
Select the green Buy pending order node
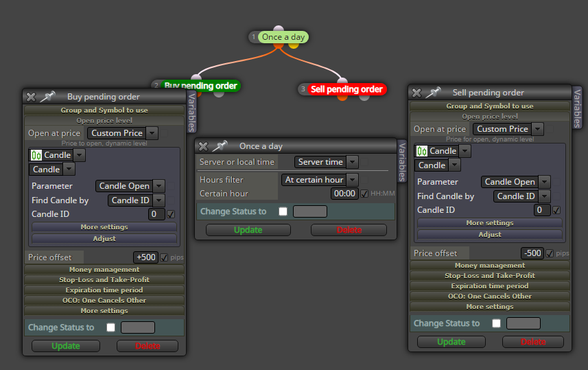point(200,86)
